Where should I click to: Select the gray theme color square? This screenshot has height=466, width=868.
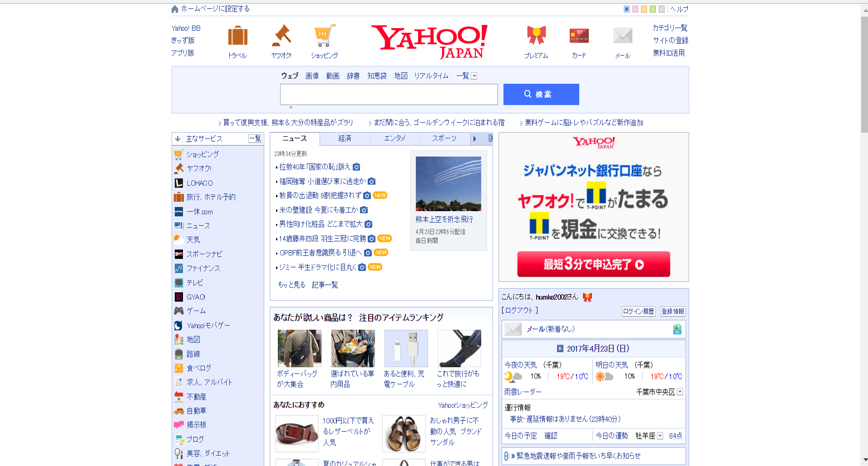pyautogui.click(x=661, y=9)
